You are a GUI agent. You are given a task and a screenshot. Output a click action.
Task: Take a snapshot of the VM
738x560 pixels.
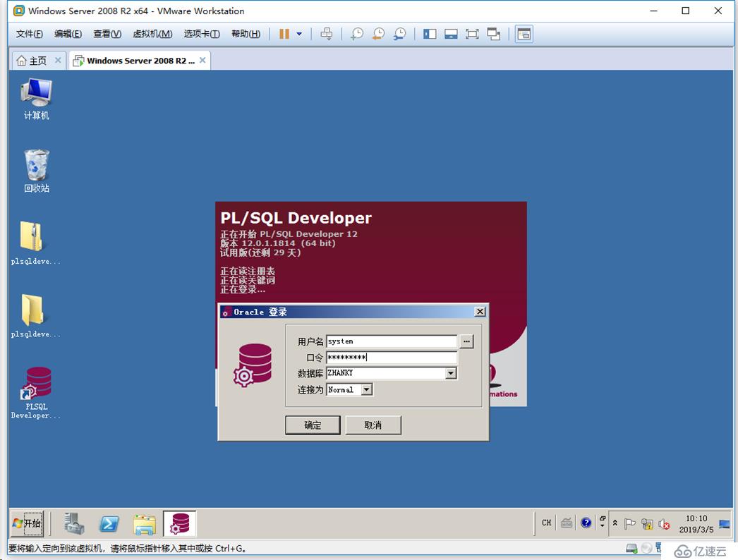[x=357, y=34]
